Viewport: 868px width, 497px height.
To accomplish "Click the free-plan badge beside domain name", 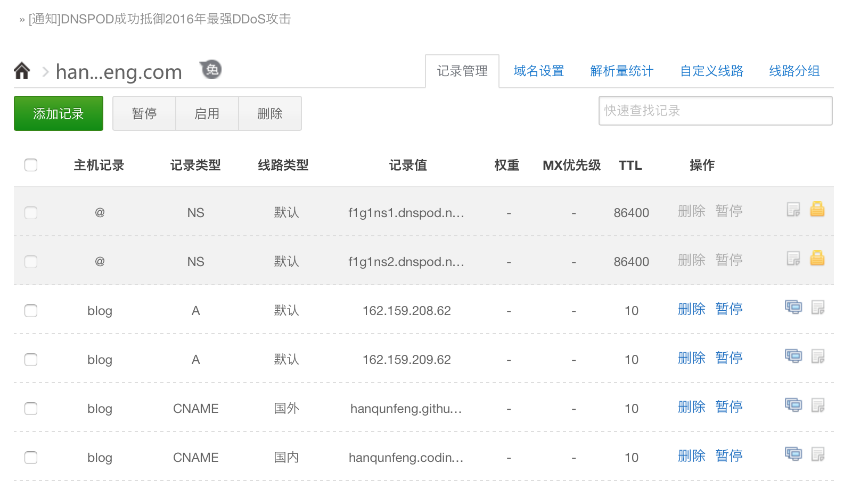I will (x=211, y=69).
